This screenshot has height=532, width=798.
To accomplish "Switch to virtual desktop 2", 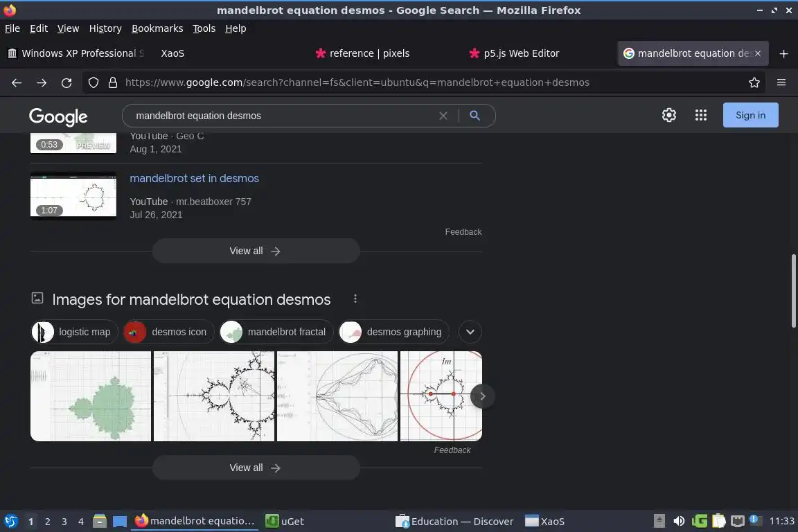I will [47, 522].
